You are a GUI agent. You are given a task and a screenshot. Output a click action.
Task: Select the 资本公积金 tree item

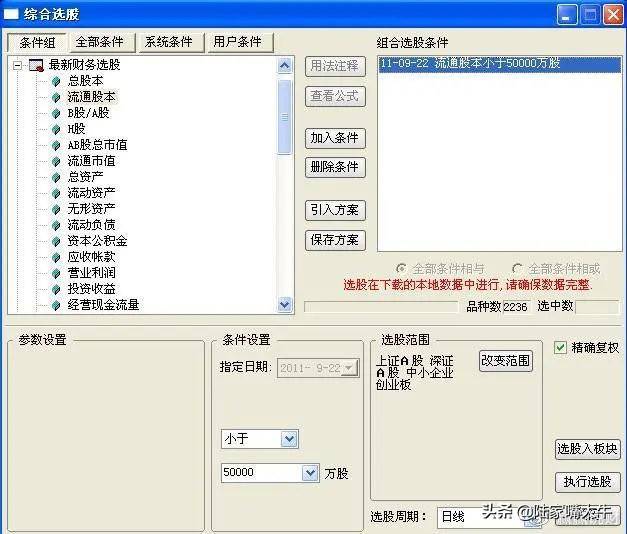pos(98,241)
